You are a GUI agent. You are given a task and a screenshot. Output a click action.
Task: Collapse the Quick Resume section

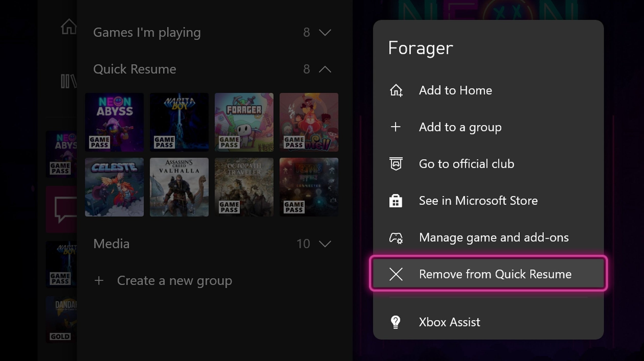[x=325, y=69]
